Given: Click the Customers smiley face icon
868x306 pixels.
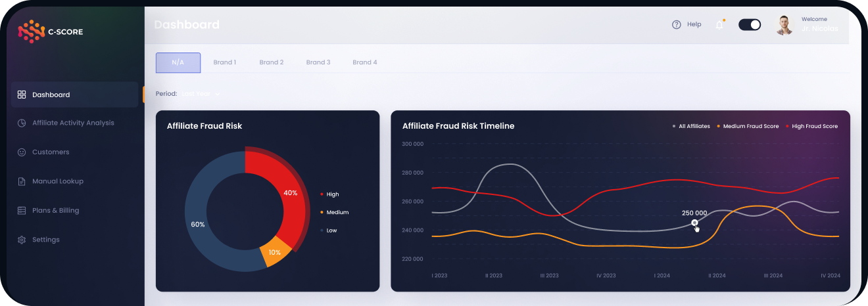Looking at the screenshot, I should 22,152.
